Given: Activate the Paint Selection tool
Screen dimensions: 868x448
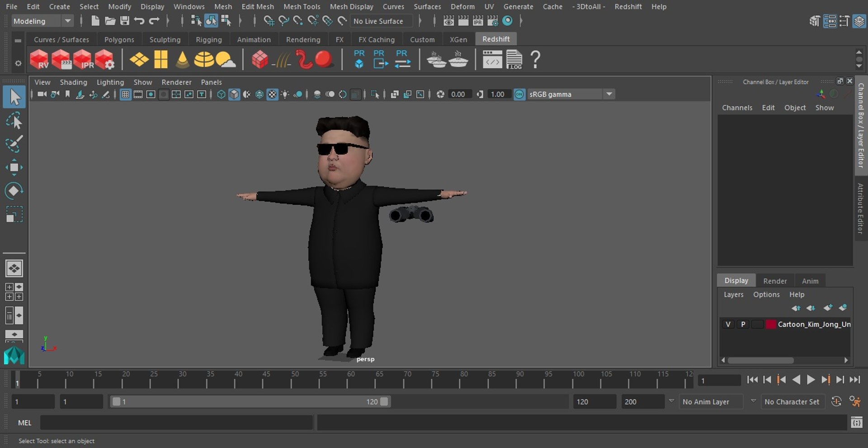Looking at the screenshot, I should click(14, 144).
